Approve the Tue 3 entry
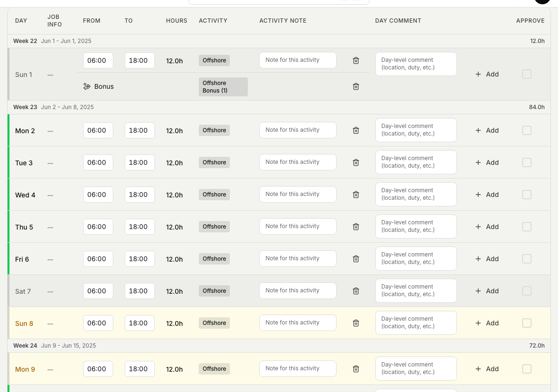The width and height of the screenshot is (558, 392). 527,162
